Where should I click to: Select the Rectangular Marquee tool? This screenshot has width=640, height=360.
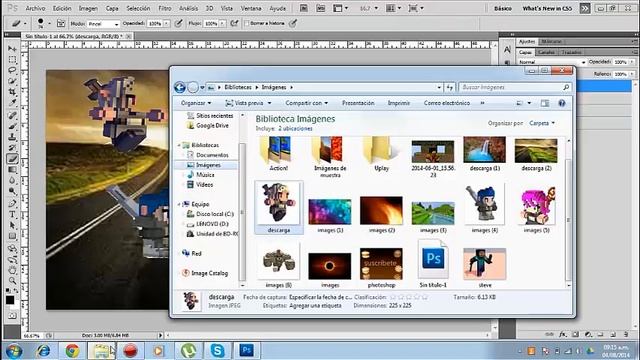click(12, 60)
